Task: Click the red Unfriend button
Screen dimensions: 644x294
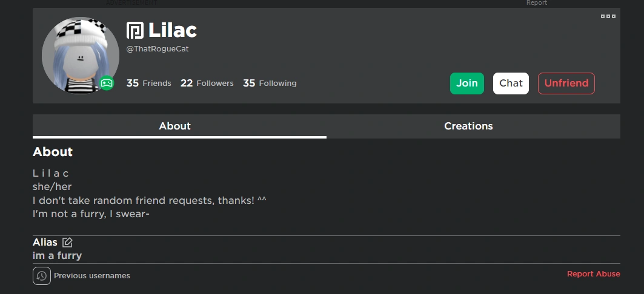Action: click(x=566, y=83)
